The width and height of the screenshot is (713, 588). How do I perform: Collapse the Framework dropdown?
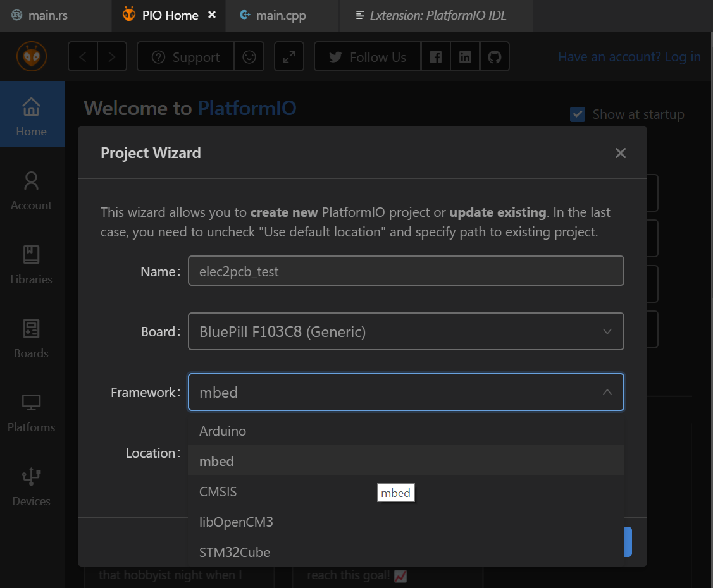click(x=607, y=392)
